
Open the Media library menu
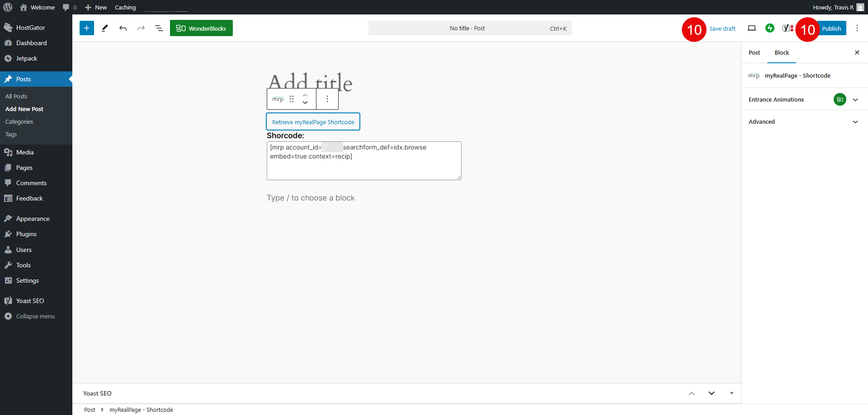pyautogui.click(x=36, y=152)
